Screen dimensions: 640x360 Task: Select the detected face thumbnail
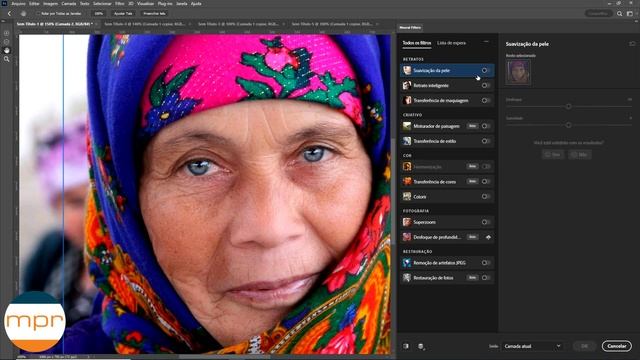pyautogui.click(x=518, y=71)
